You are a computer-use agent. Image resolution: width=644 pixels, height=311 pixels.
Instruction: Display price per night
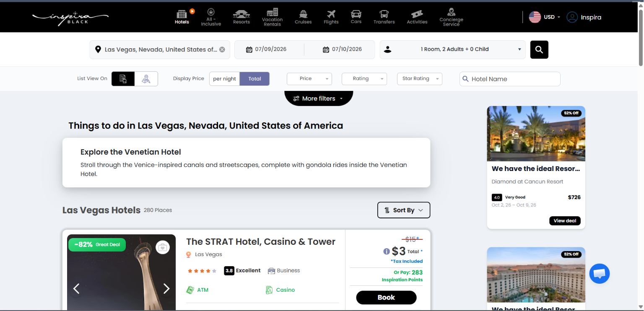click(224, 79)
